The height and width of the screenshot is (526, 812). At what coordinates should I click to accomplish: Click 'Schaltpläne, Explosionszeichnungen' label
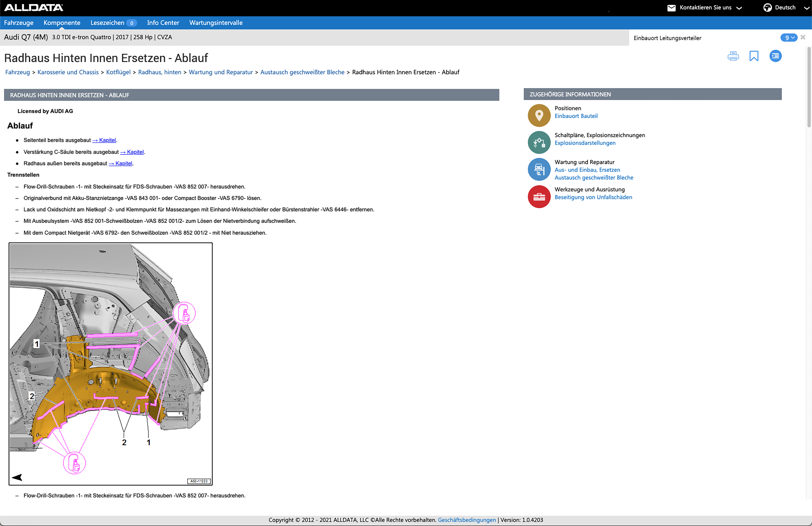599,135
